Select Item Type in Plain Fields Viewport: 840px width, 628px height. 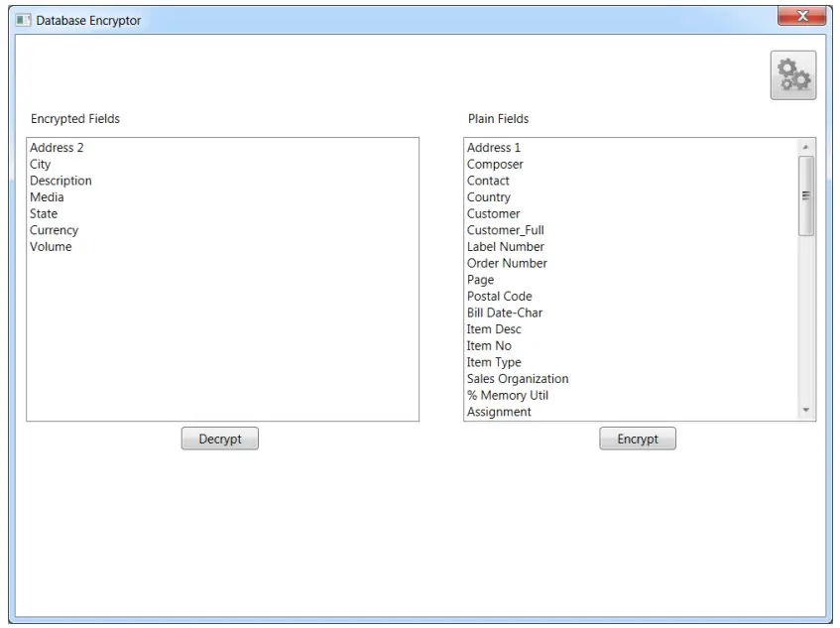point(494,363)
